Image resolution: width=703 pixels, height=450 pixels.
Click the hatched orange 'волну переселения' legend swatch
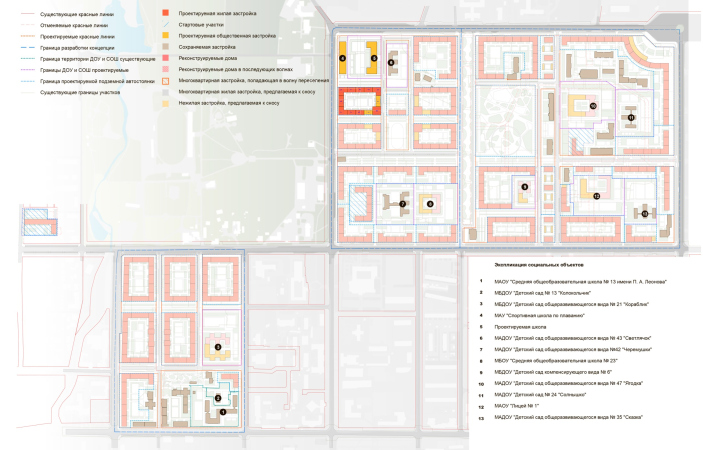click(165, 79)
